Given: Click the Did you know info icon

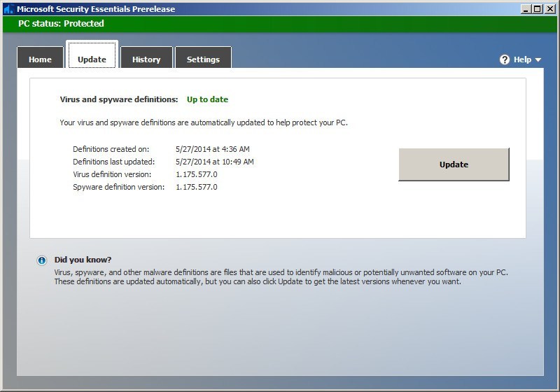Looking at the screenshot, I should pos(41,260).
